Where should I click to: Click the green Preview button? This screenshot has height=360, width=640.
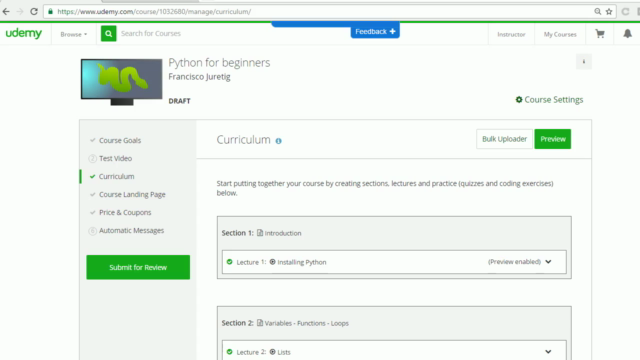(553, 139)
